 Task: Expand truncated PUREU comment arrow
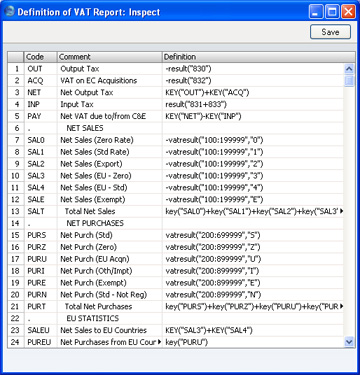159,342
